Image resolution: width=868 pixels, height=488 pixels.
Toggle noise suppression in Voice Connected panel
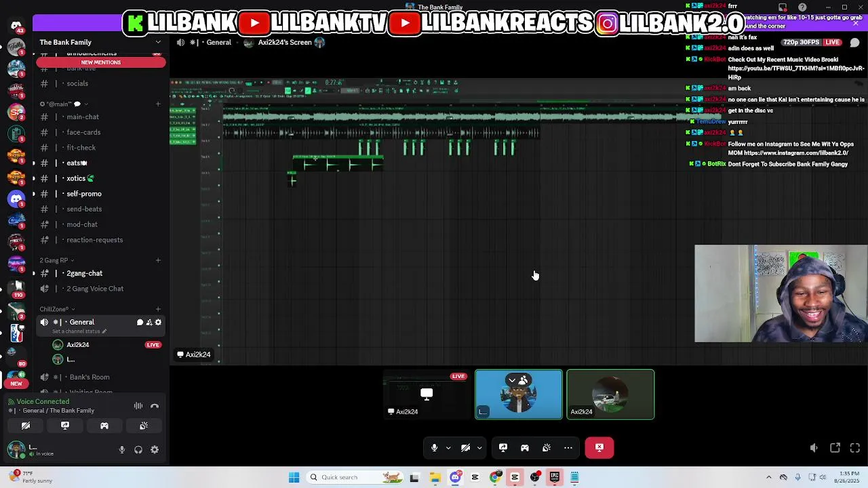coord(138,406)
